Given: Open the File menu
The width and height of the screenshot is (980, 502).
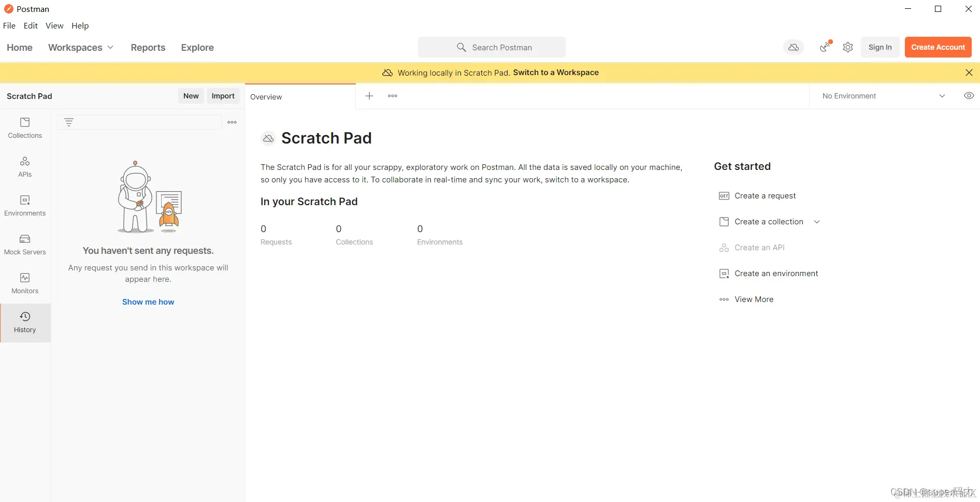Looking at the screenshot, I should (9, 25).
